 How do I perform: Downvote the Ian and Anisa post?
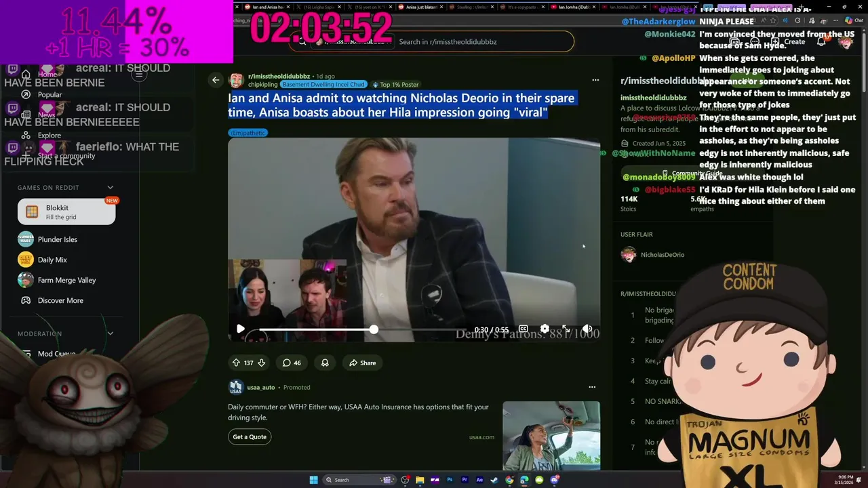point(261,363)
